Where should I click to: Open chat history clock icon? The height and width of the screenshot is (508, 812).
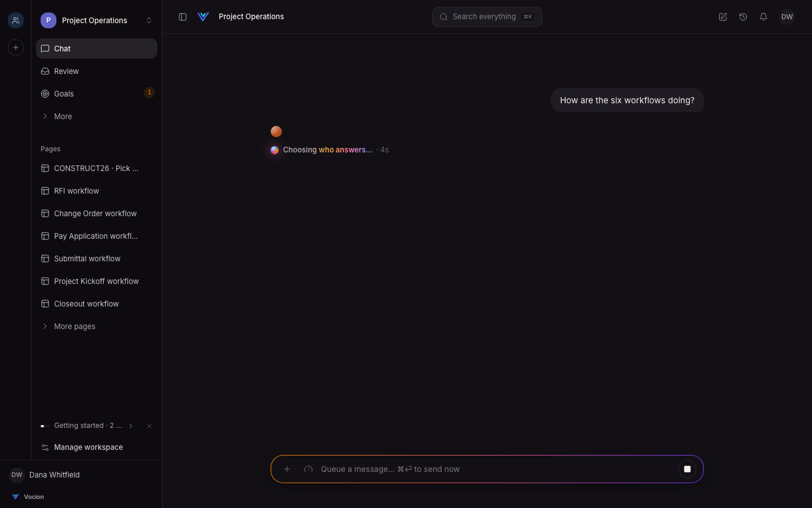click(743, 17)
